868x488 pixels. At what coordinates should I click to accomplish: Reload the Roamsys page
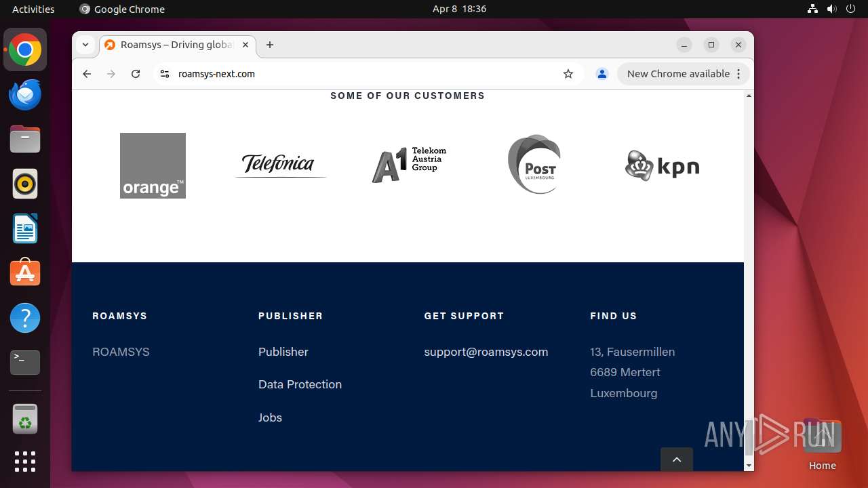click(136, 74)
